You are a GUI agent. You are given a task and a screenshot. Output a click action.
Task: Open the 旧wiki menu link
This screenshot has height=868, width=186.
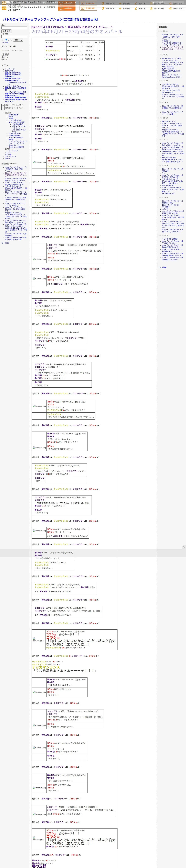(x=7, y=158)
